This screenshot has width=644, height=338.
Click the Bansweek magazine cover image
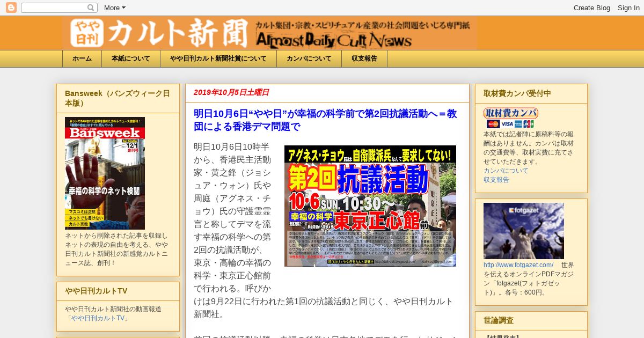tap(105, 173)
